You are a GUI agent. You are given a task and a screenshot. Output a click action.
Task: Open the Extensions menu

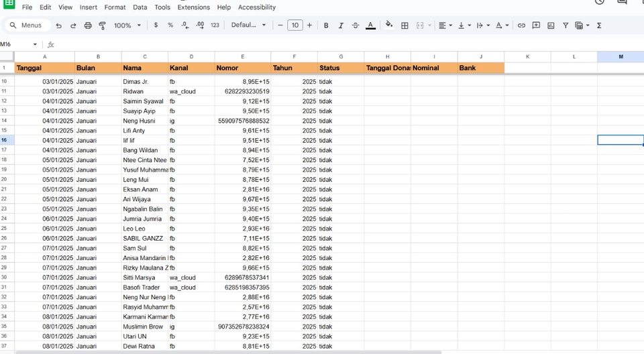pyautogui.click(x=193, y=7)
